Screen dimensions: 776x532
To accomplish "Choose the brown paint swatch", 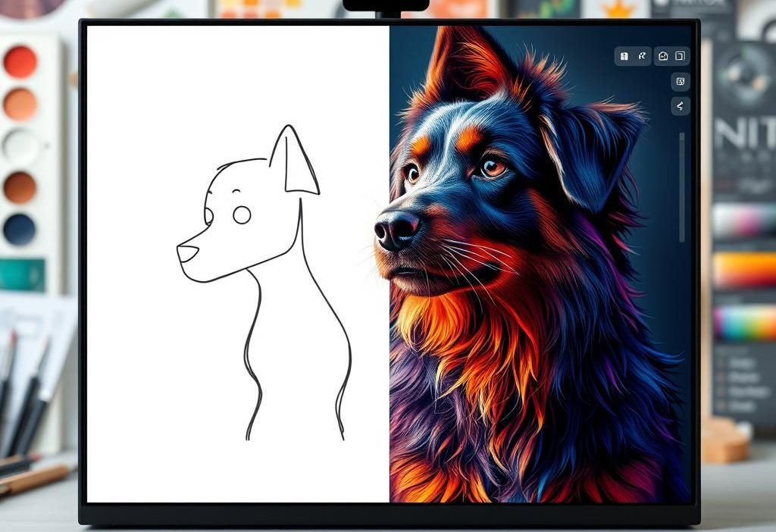I will pos(20,187).
